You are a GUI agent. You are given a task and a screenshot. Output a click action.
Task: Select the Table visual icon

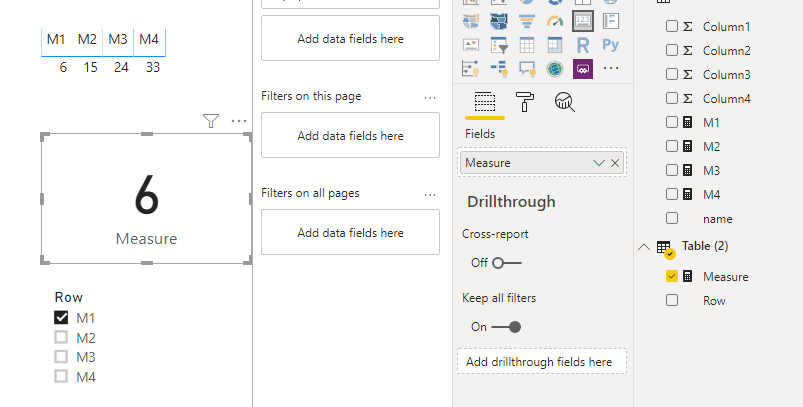[x=527, y=45]
